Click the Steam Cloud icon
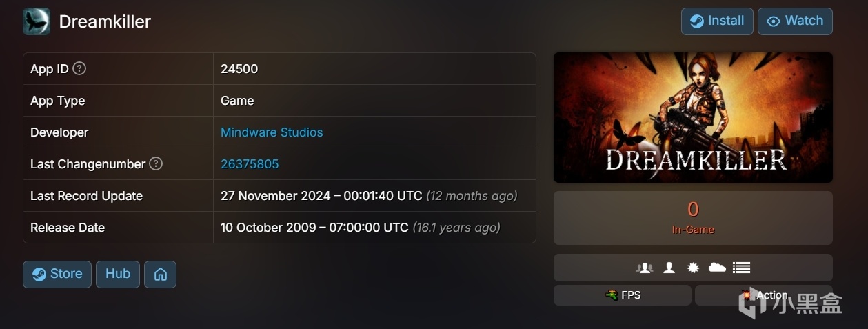This screenshot has height=329, width=868. [717, 268]
